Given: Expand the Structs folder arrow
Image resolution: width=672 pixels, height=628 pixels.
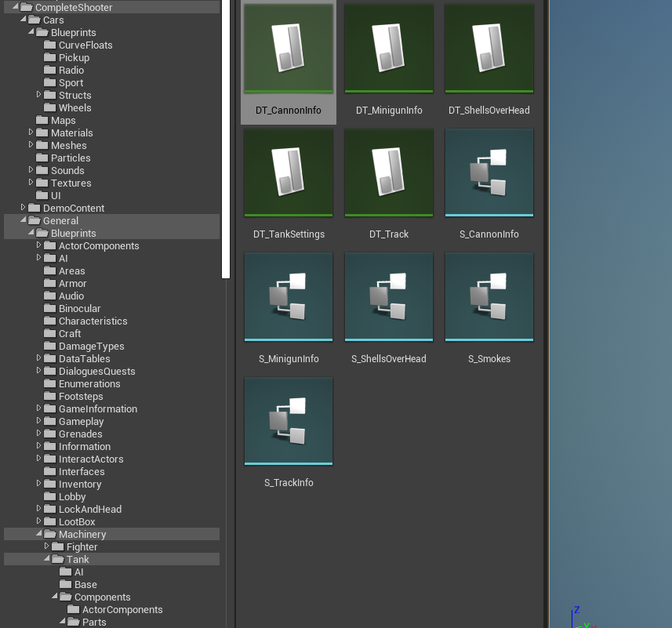Looking at the screenshot, I should pyautogui.click(x=38, y=94).
